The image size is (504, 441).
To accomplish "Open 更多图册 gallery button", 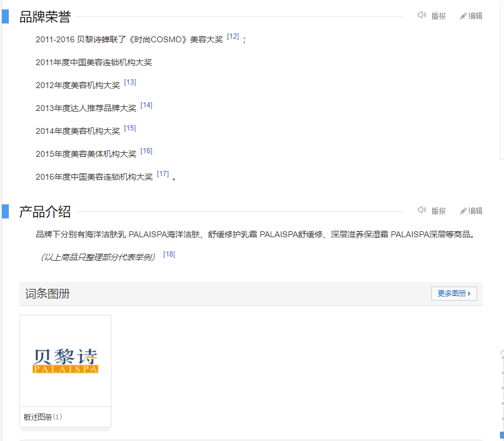I will pyautogui.click(x=454, y=294).
